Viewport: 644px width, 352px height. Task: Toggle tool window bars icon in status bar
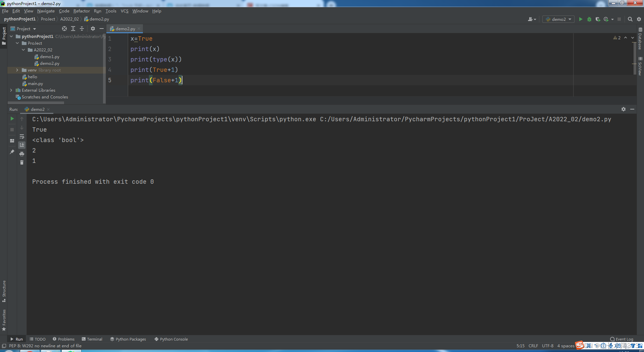pos(4,346)
